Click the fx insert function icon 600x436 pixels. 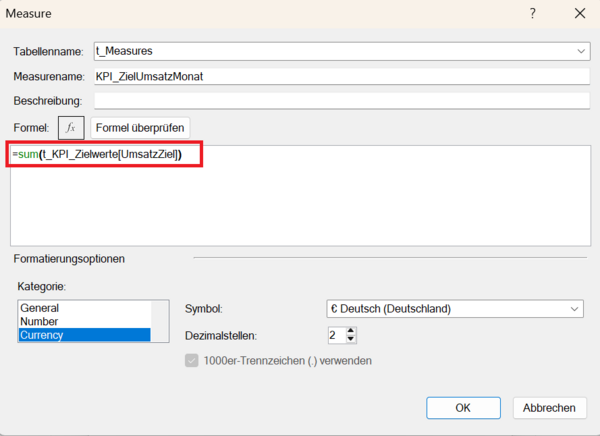[x=70, y=128]
